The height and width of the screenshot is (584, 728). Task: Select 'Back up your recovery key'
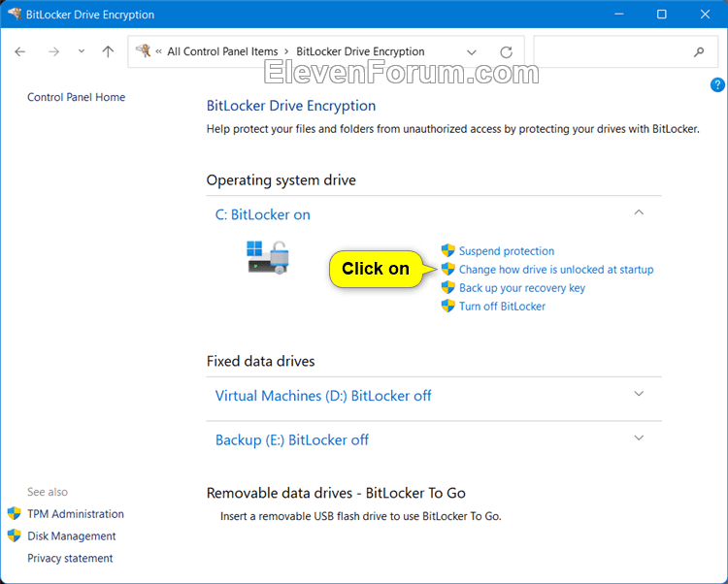[x=522, y=288]
